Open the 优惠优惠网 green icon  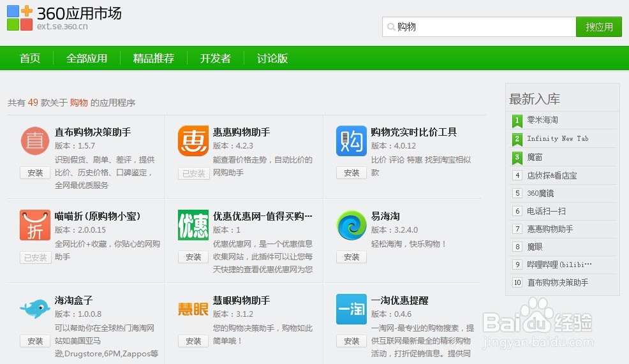193,225
